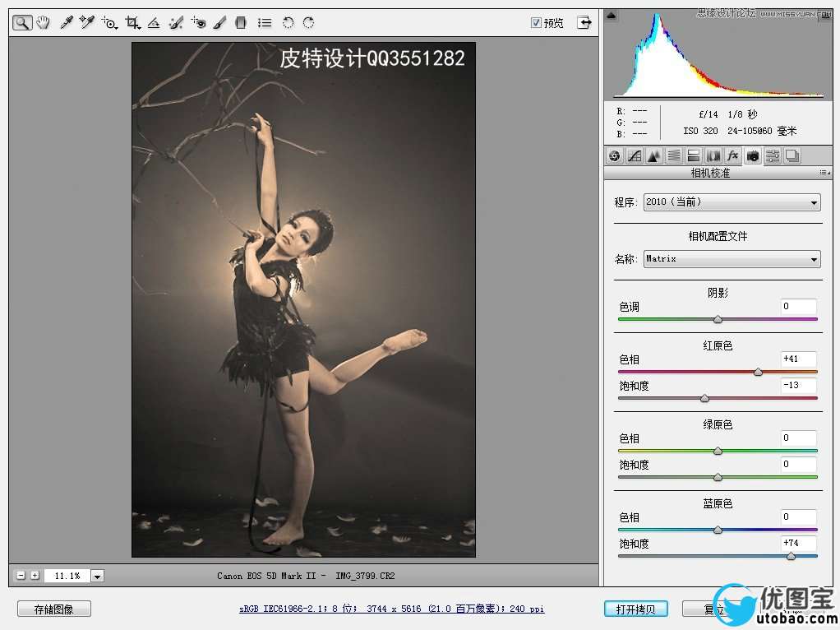Switch to the HSL / Grayscale tab
The width and height of the screenshot is (840, 630).
pos(674,156)
